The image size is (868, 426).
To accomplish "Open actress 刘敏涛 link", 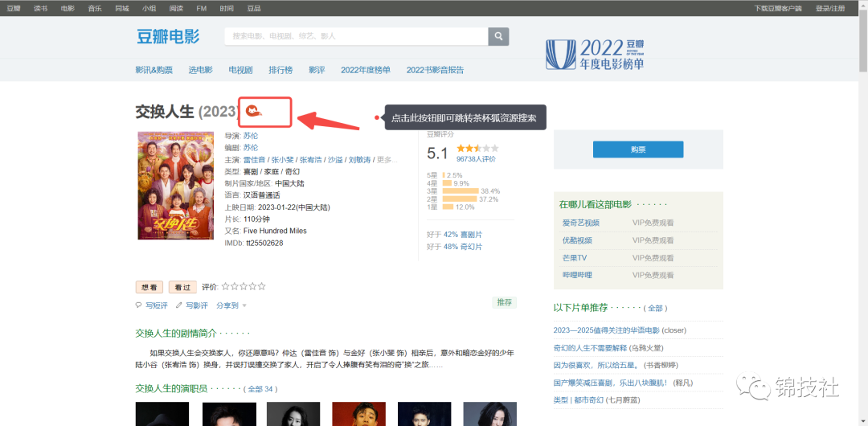I will click(359, 159).
